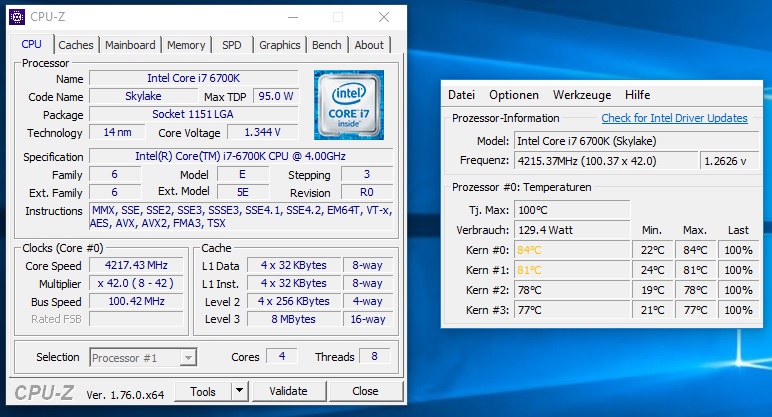Switch to the Mainboard tab
The height and width of the screenshot is (417, 772).
(x=130, y=45)
